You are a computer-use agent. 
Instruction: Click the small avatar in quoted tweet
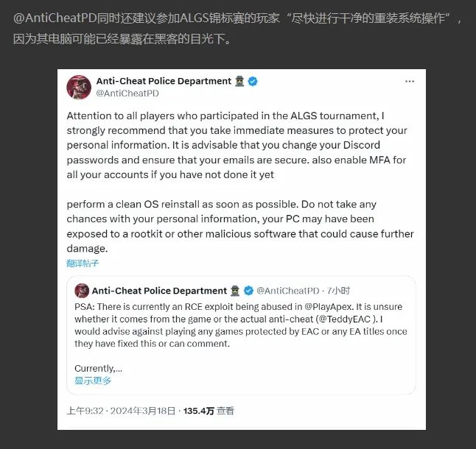(x=82, y=291)
